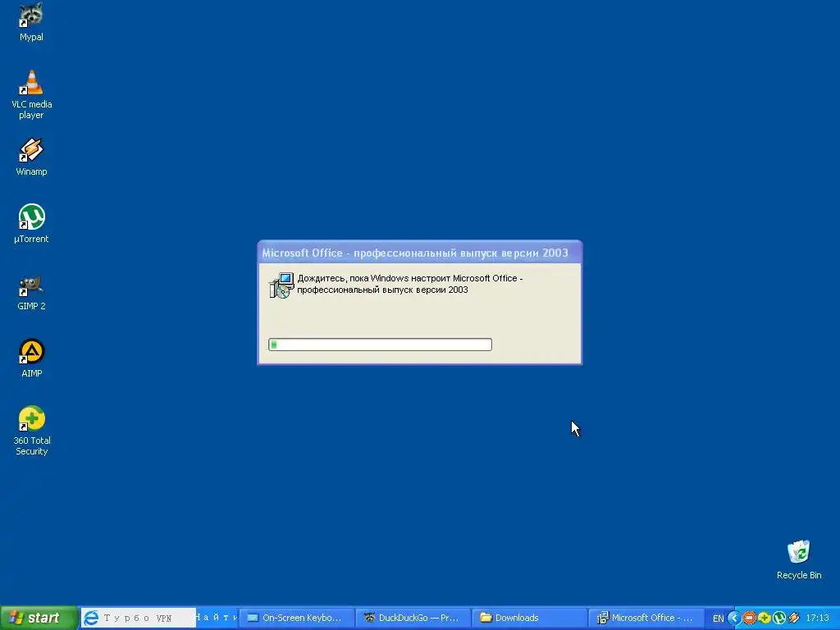Image resolution: width=840 pixels, height=630 pixels.
Task: Open the Mypal browser desktop icon
Action: coord(32,21)
